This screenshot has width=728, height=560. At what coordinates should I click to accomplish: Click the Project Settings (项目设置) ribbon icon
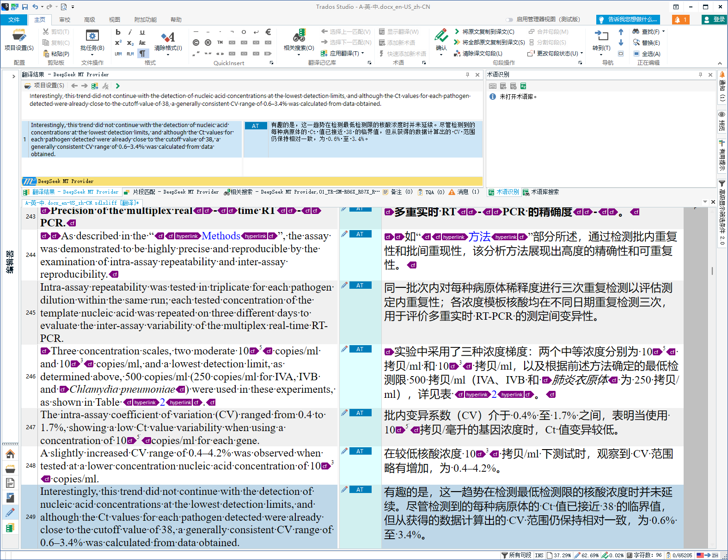tap(19, 36)
